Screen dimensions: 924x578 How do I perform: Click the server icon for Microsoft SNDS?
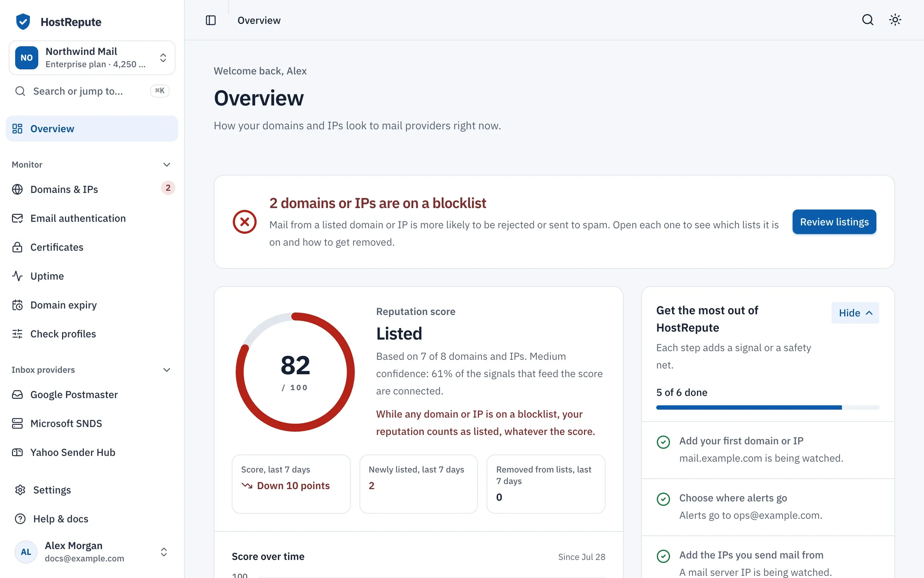17,423
